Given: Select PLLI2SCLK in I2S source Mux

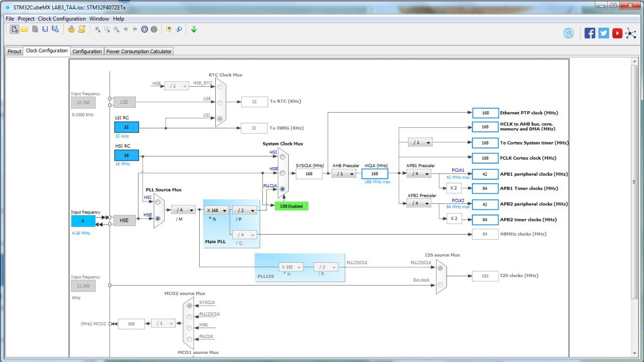Looking at the screenshot, I should [440, 268].
